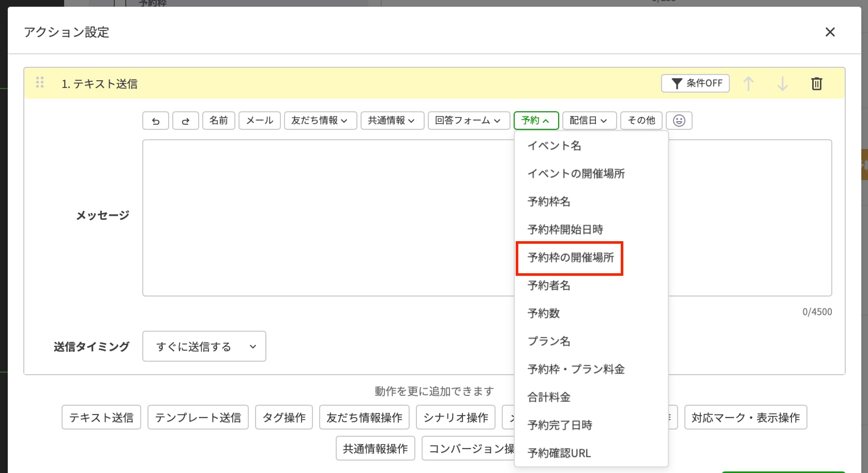
Task: Open the 共通情報 dropdown
Action: (392, 121)
